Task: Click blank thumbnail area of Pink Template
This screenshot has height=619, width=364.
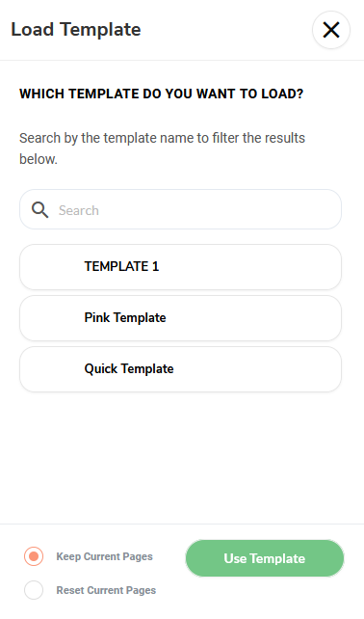Action: pos(51,318)
